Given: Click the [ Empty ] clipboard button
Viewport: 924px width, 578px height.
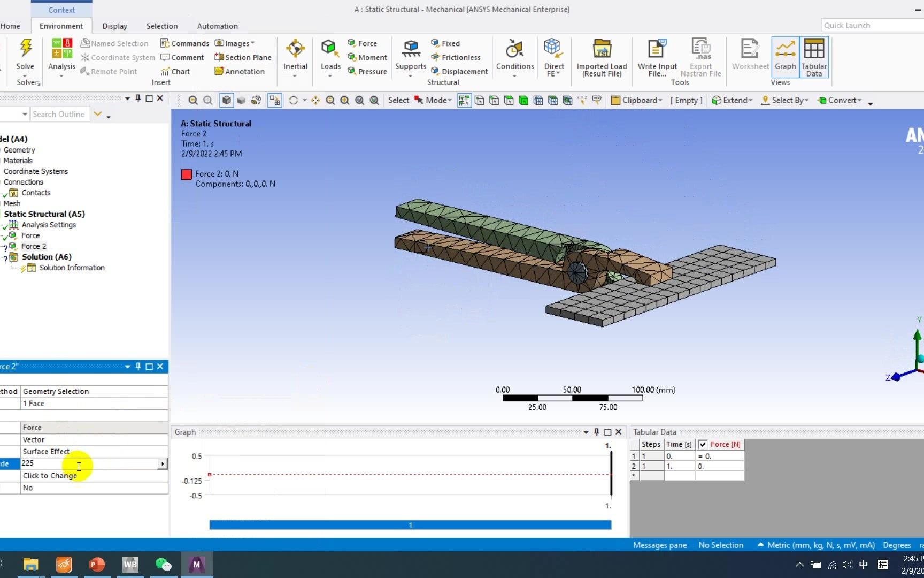Looking at the screenshot, I should 687,100.
